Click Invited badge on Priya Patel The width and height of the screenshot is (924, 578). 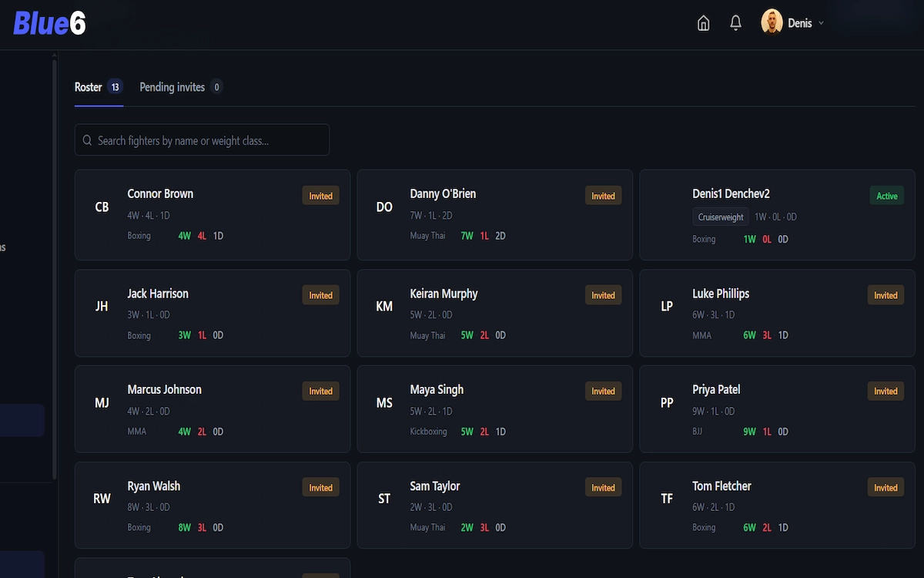(885, 391)
